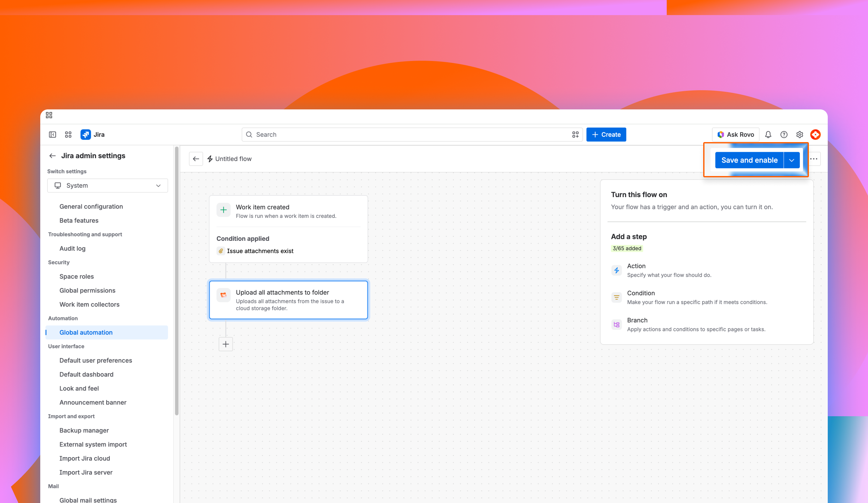Open Announcement banner
The width and height of the screenshot is (868, 503).
[93, 402]
